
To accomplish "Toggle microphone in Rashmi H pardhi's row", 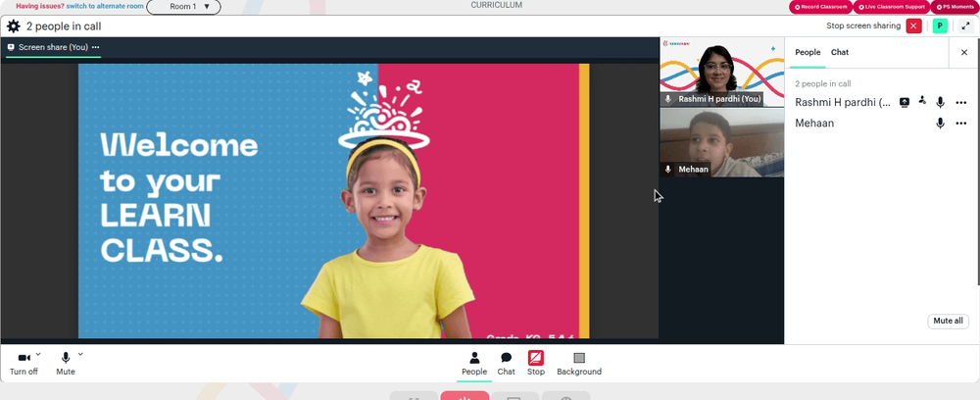I will [x=940, y=103].
